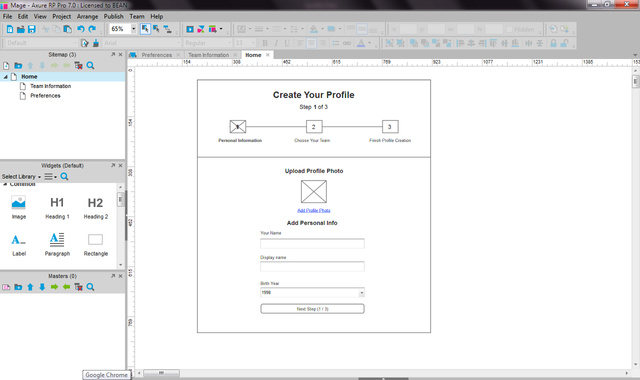Image resolution: width=640 pixels, height=380 pixels.
Task: Delete the selected master in Masters panel
Action: (x=78, y=287)
